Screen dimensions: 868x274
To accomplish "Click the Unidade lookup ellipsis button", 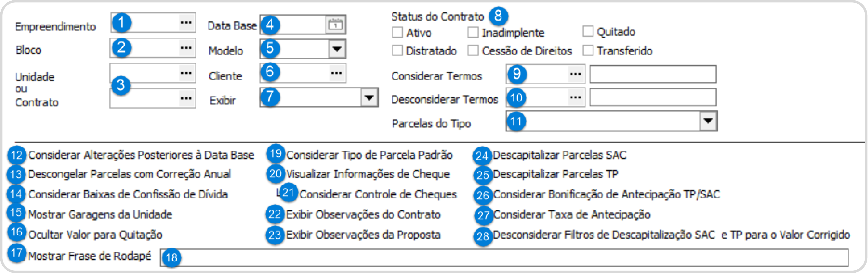I will pyautogui.click(x=186, y=73).
